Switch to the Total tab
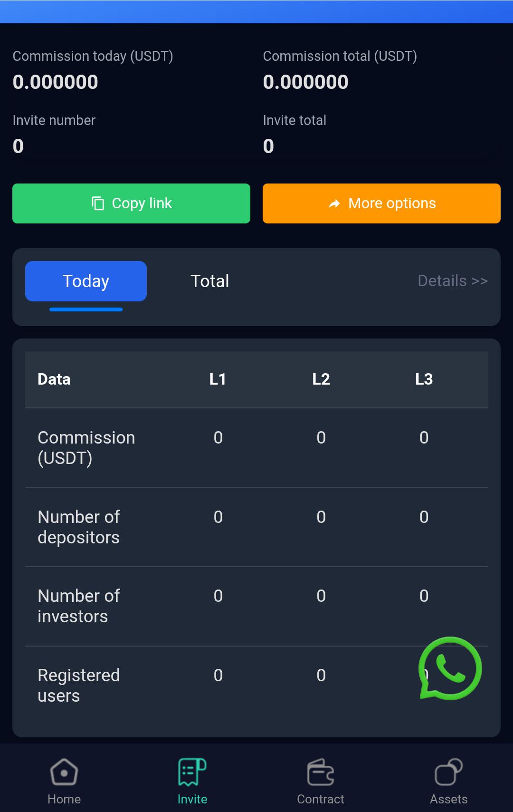513x812 pixels. (x=209, y=280)
